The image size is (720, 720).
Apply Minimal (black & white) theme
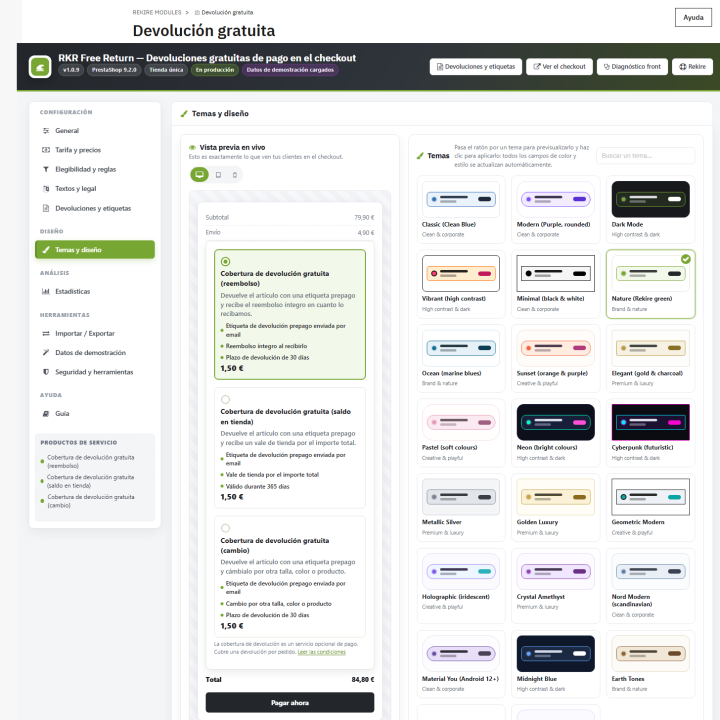pyautogui.click(x=556, y=284)
